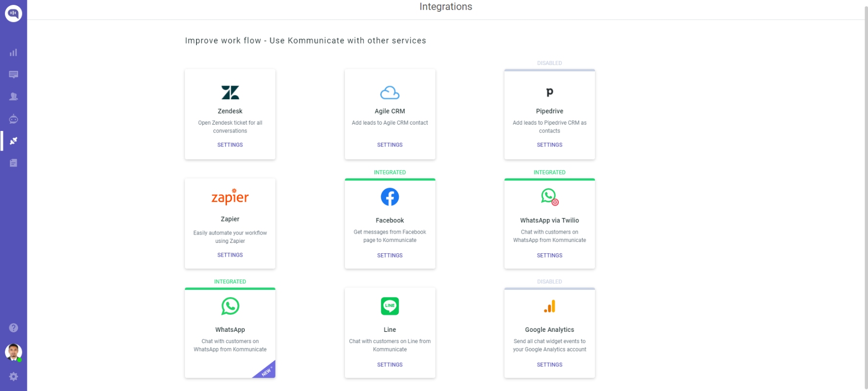
Task: Click the Pipedrive logo icon
Action: coord(549,92)
